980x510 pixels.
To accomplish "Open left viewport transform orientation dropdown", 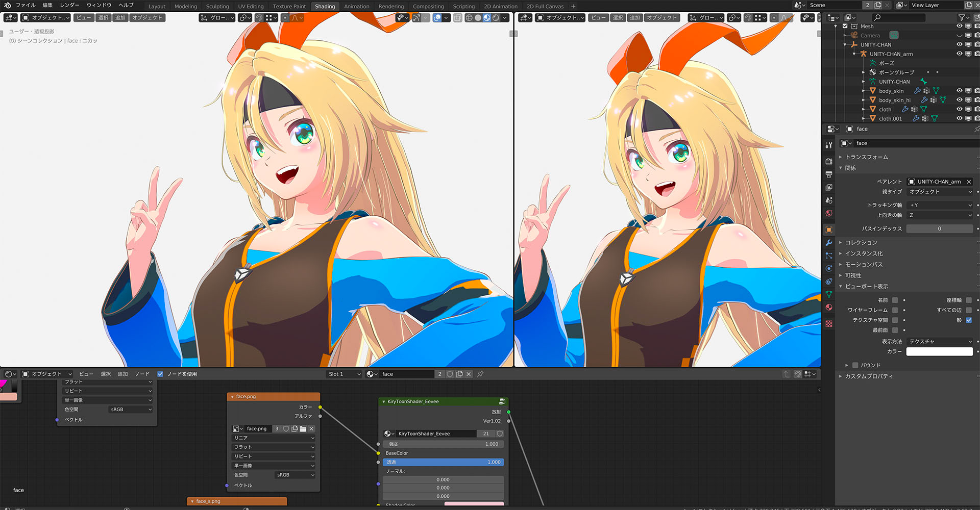I will (x=217, y=18).
